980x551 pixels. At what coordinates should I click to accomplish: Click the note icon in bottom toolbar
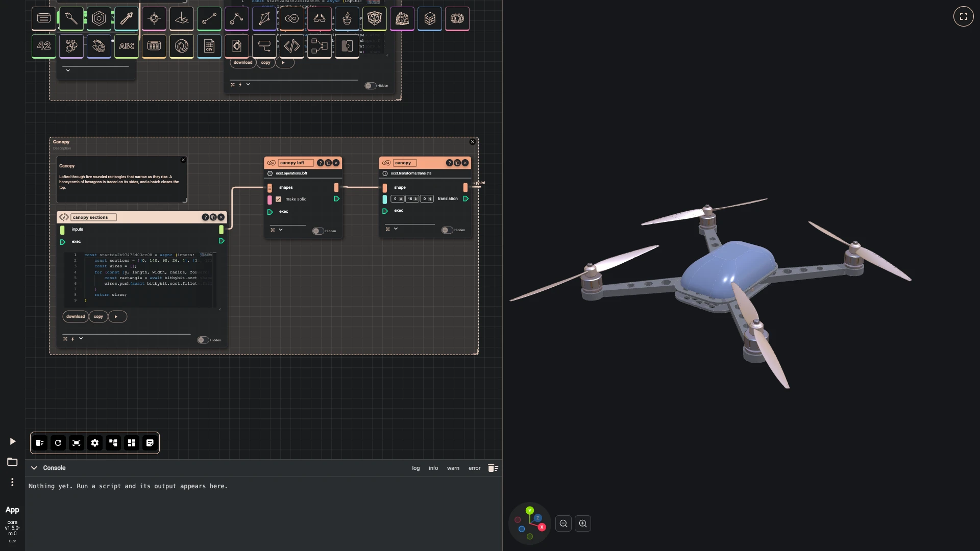pos(150,443)
